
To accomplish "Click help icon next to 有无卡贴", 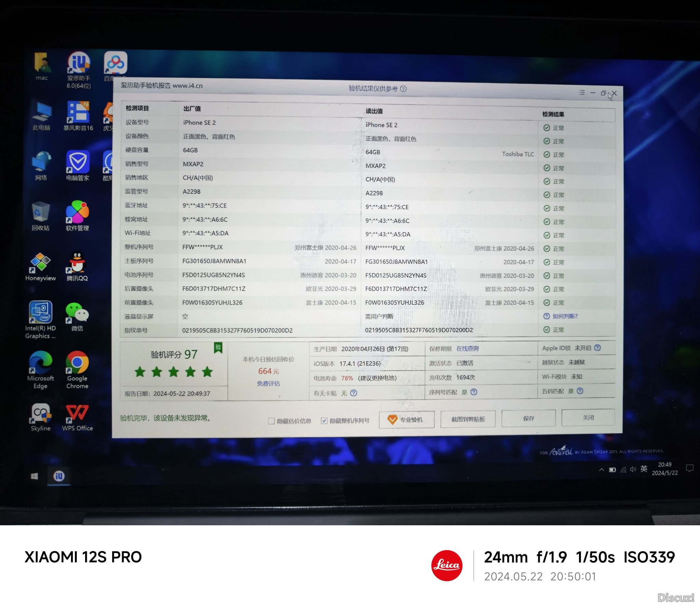I will 354,393.
